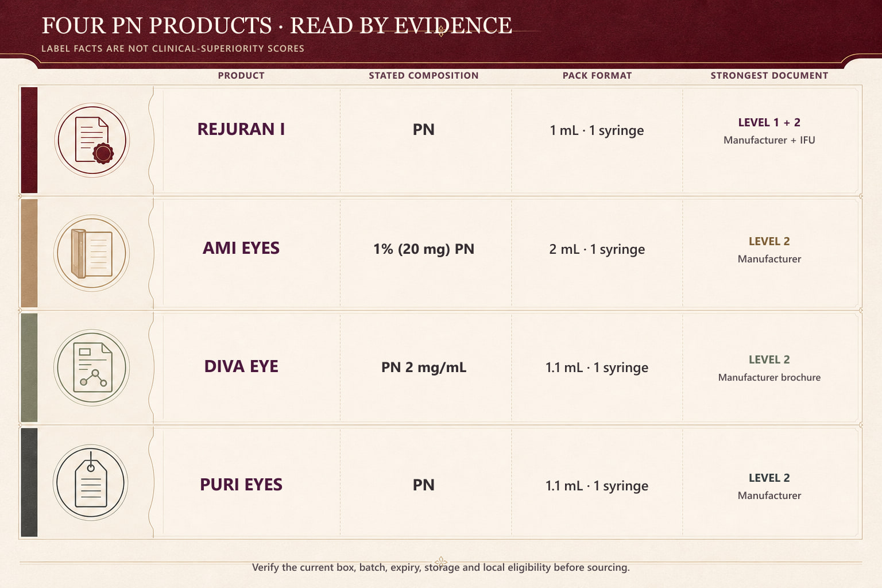
Task: Click the STATED COMPOSITION column header
Action: (424, 75)
